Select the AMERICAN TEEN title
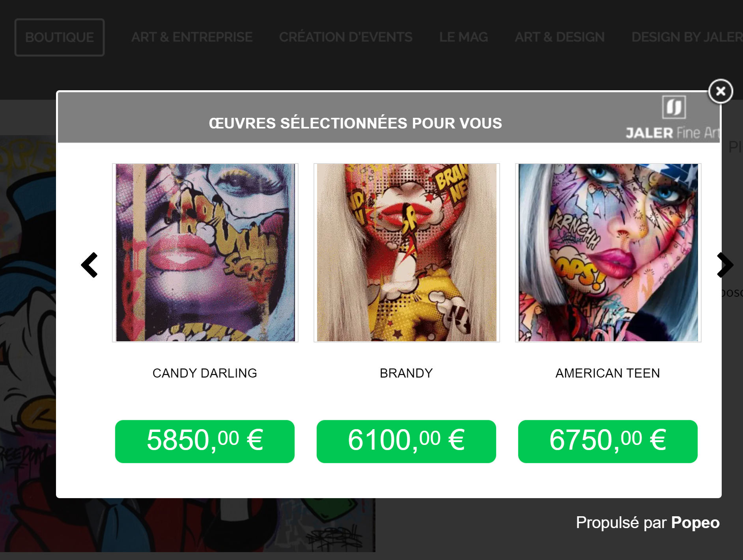The height and width of the screenshot is (560, 743). pos(608,373)
